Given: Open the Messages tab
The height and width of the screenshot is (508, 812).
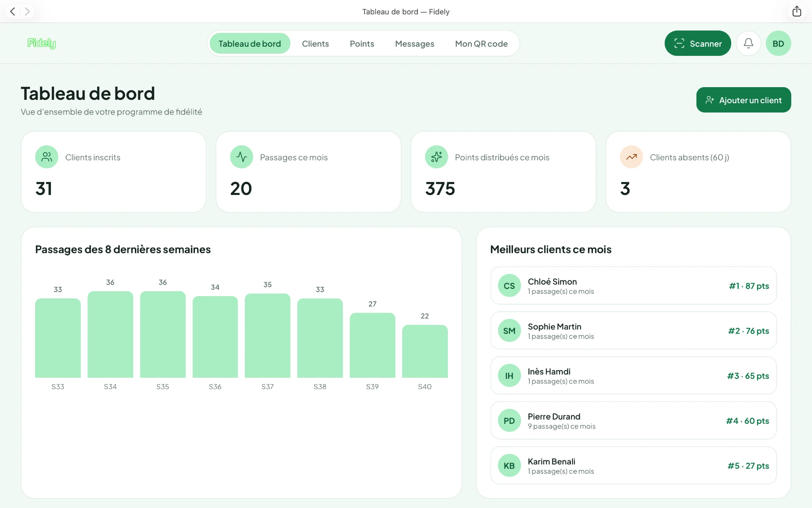Looking at the screenshot, I should (414, 44).
